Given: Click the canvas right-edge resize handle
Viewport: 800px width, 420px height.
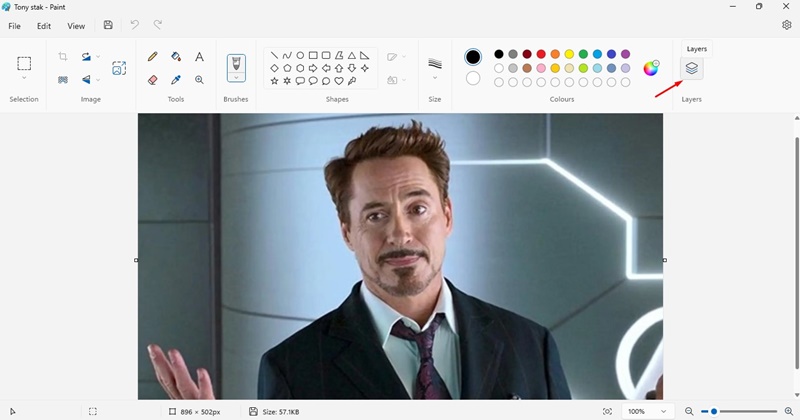Looking at the screenshot, I should point(664,260).
